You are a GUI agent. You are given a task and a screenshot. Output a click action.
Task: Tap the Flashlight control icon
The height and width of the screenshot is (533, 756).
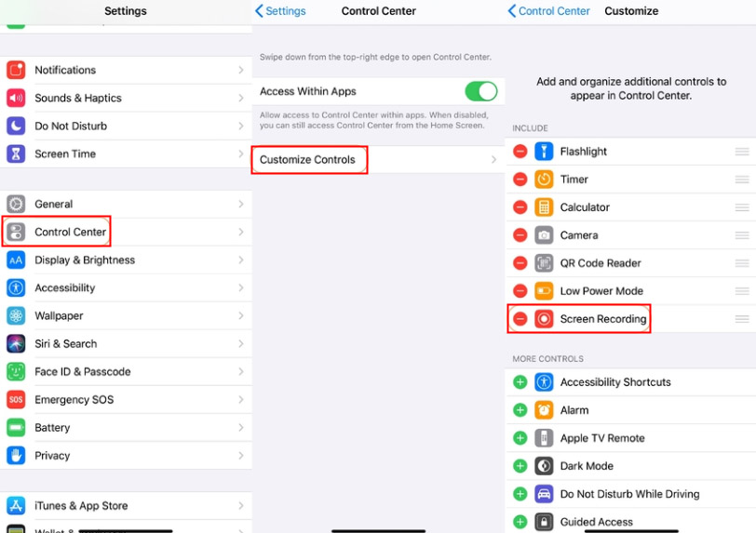point(544,152)
